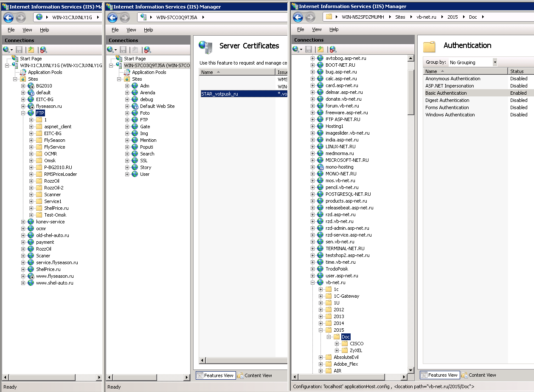
Task: Click Save icon in left Connections toolbar
Action: (20, 50)
